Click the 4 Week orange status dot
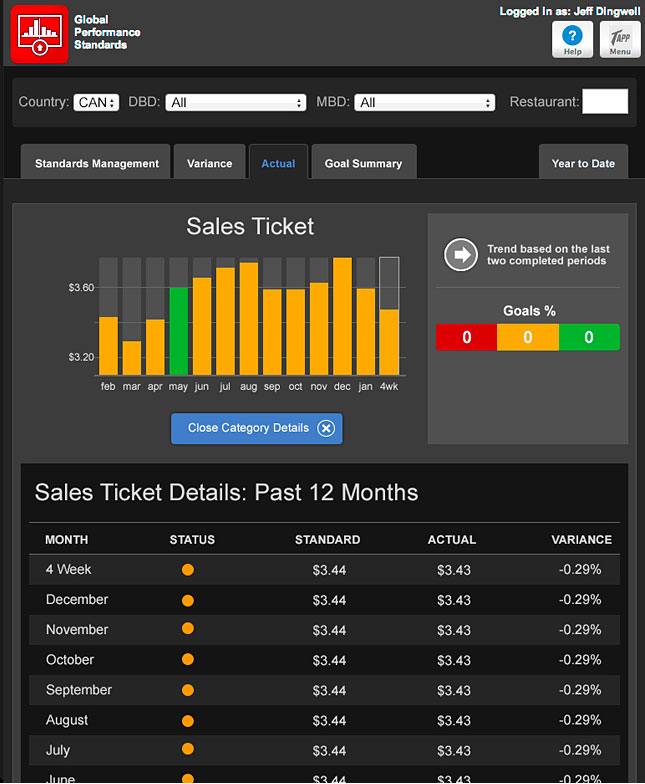The width and height of the screenshot is (645, 784). coord(188,570)
